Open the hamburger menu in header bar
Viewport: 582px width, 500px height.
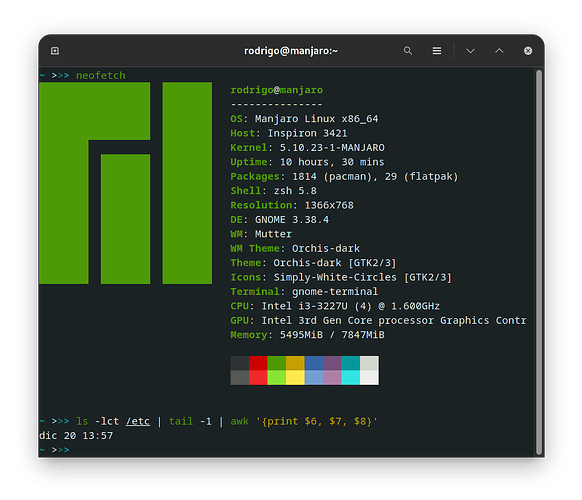coord(437,50)
